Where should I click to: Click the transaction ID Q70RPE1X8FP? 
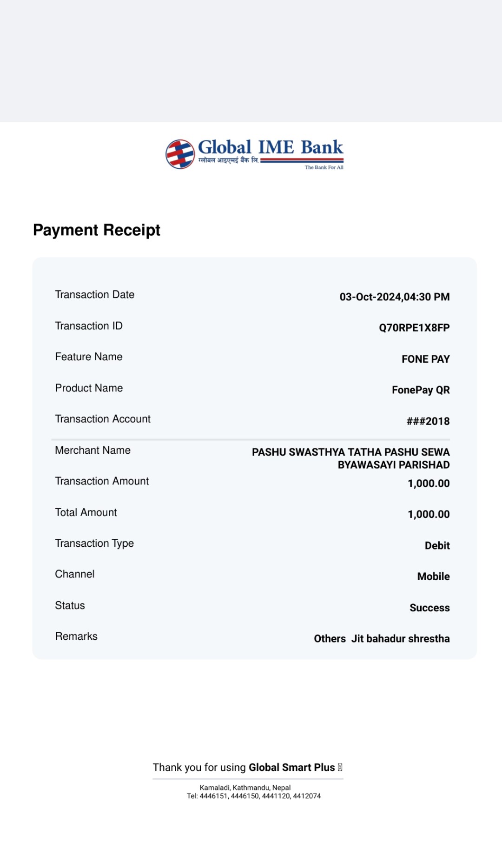[414, 328]
